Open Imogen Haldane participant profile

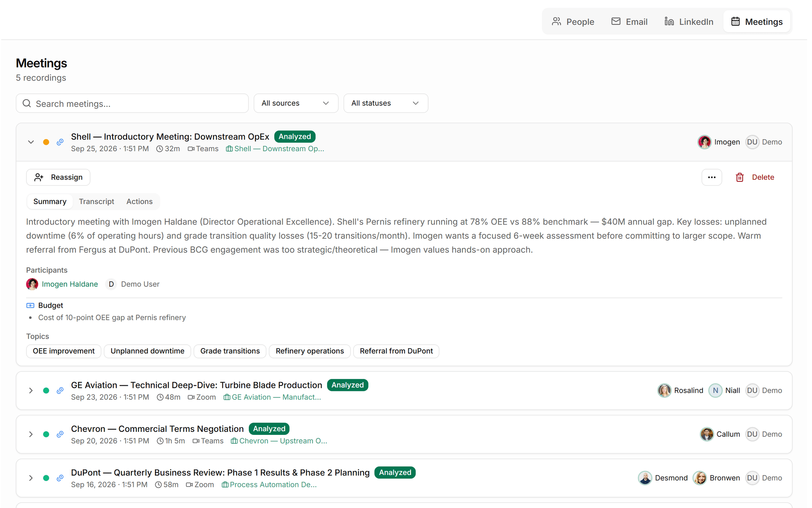pos(70,284)
